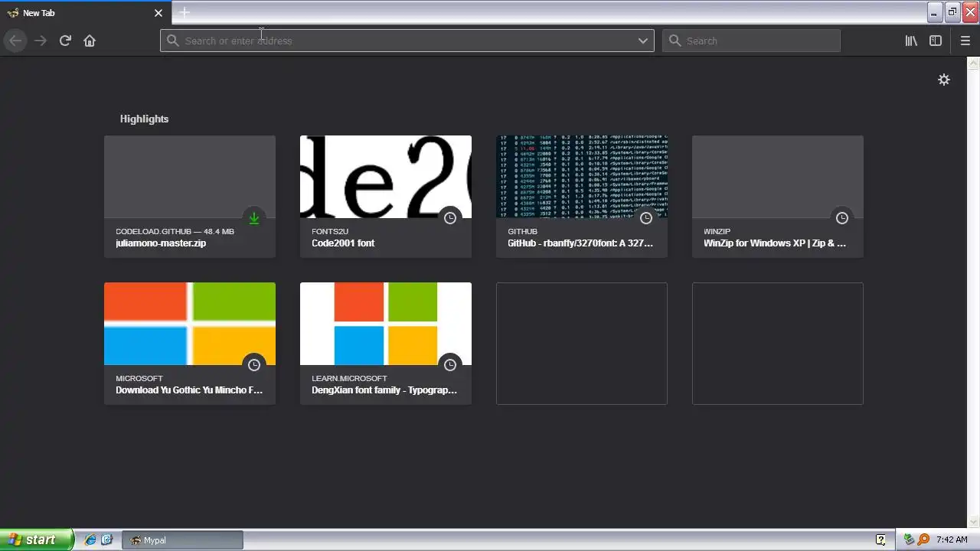Click help question mark tray icon
Screen dimensions: 980x551
tap(880, 540)
